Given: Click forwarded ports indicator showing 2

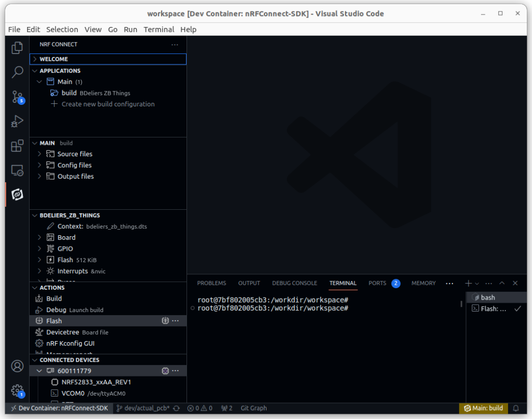Looking at the screenshot, I should (x=227, y=408).
